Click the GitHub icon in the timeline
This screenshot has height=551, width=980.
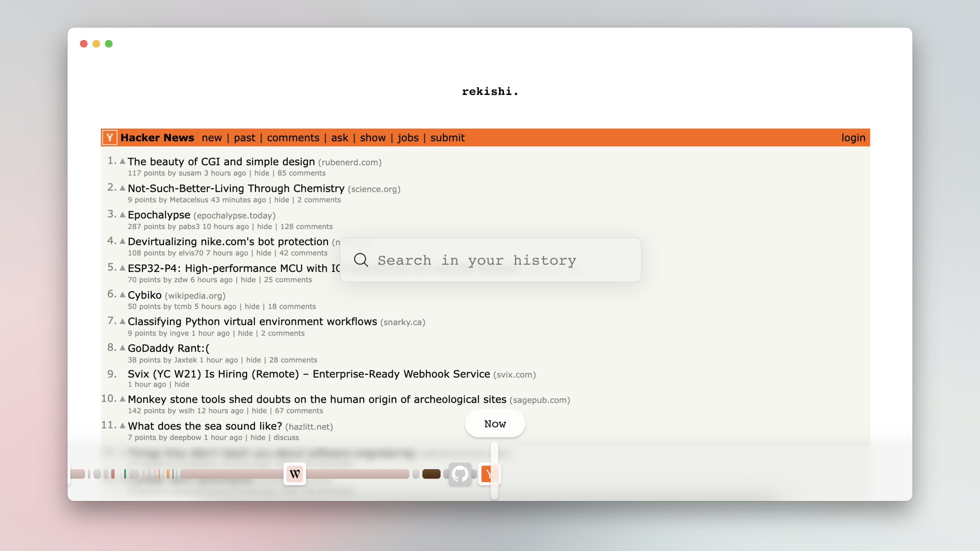(460, 474)
